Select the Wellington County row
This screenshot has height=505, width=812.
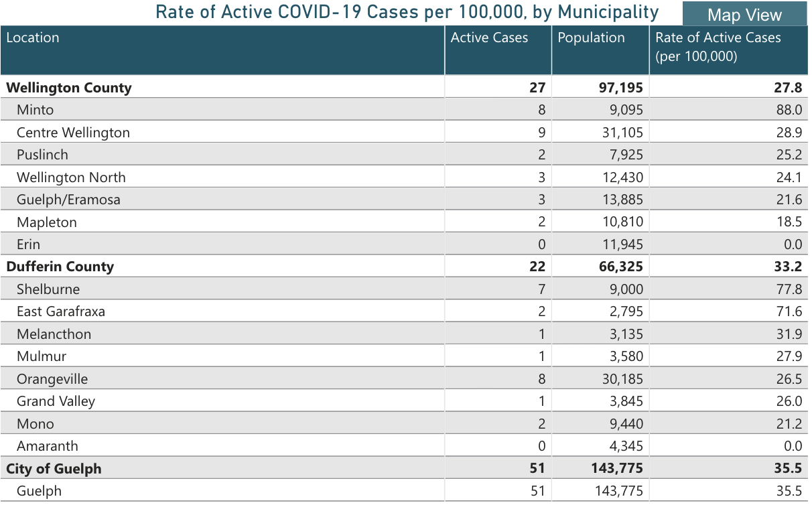[69, 88]
